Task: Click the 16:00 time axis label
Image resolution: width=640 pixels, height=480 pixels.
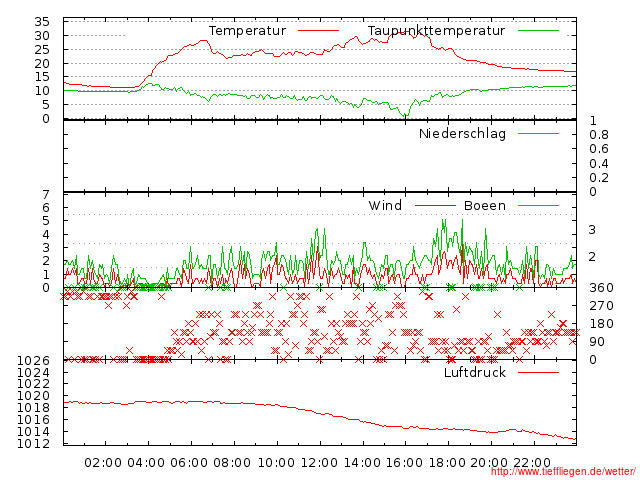Action: coord(404,463)
